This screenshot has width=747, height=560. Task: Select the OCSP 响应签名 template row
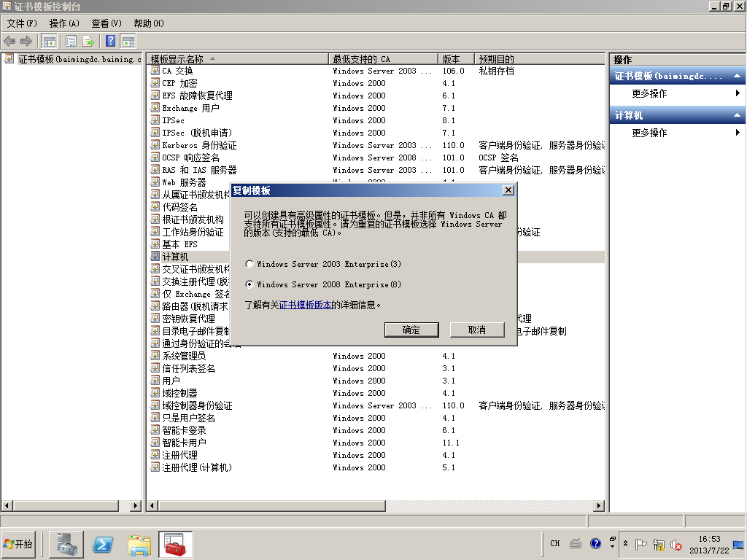[377, 157]
